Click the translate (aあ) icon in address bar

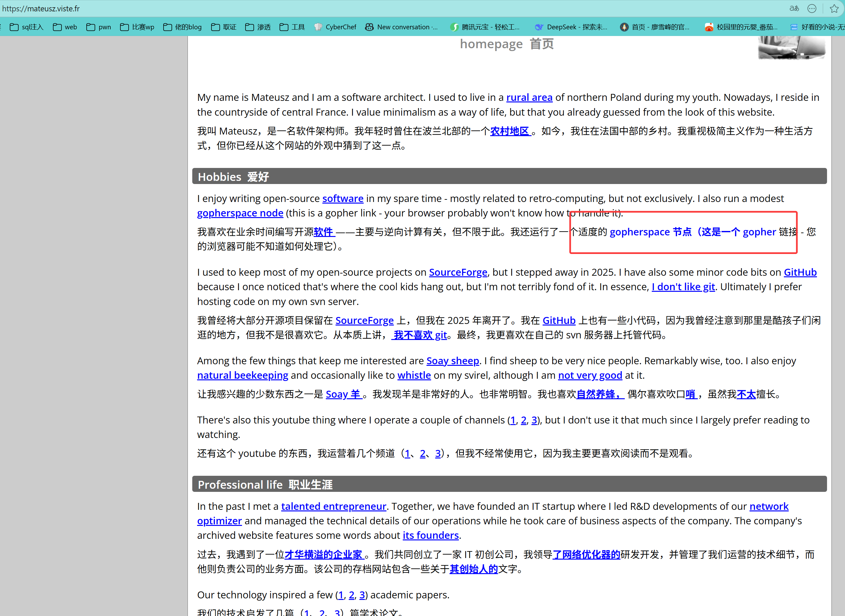click(794, 8)
